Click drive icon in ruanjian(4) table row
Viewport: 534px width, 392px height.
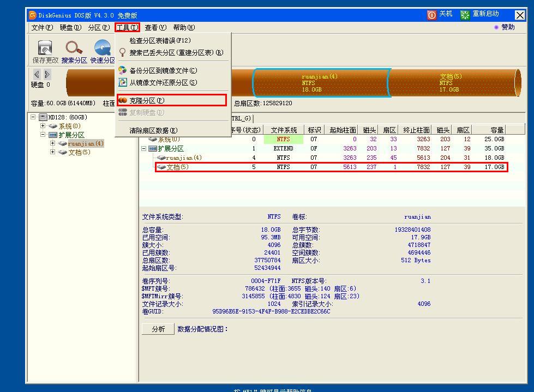[x=161, y=158]
